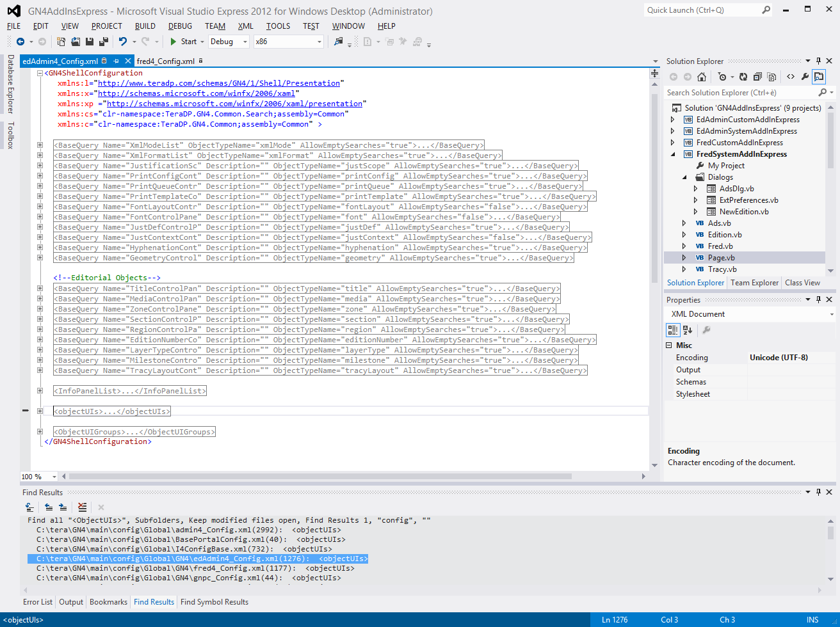This screenshot has width=840, height=627.
Task: Open the XML menu
Action: click(246, 26)
